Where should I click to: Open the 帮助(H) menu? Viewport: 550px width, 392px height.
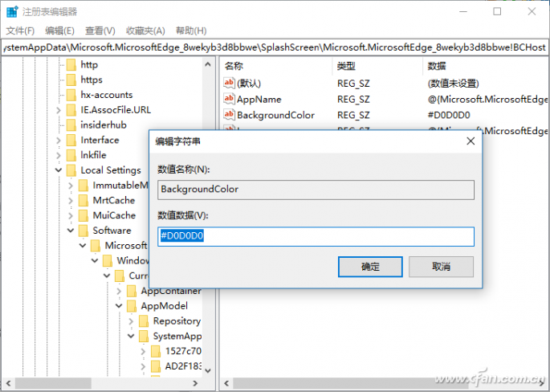click(x=191, y=31)
